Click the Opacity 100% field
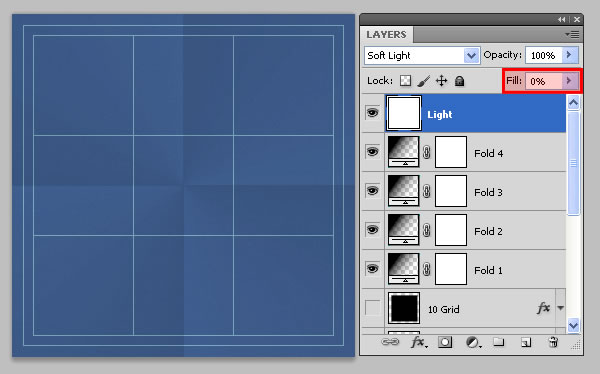Screen dimensions: 600x374 [x=544, y=56]
